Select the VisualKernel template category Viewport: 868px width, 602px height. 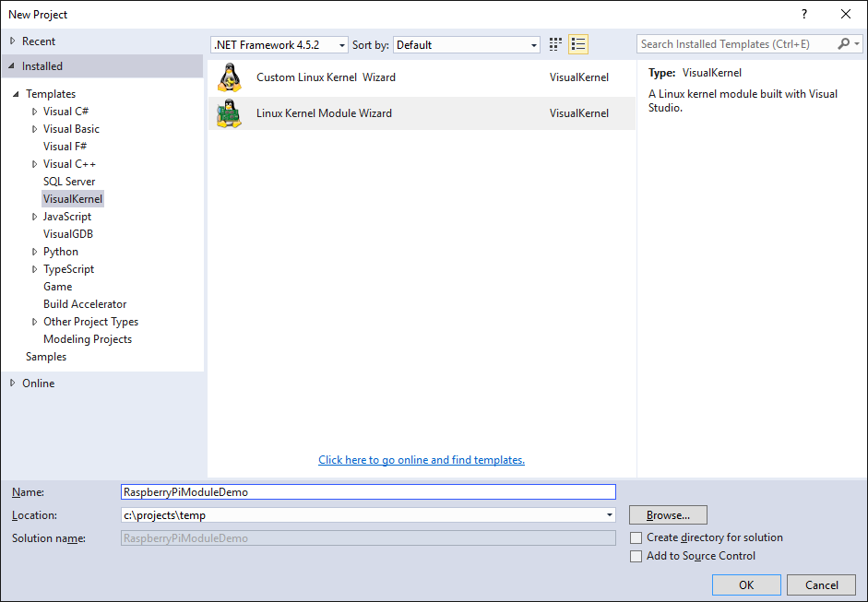pyautogui.click(x=73, y=198)
